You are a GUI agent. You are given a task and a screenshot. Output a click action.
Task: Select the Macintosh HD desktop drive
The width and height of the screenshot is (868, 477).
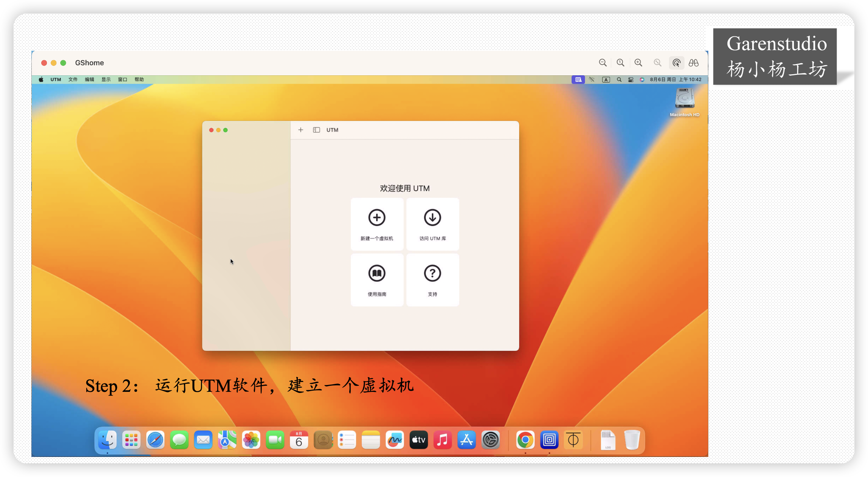tap(684, 102)
